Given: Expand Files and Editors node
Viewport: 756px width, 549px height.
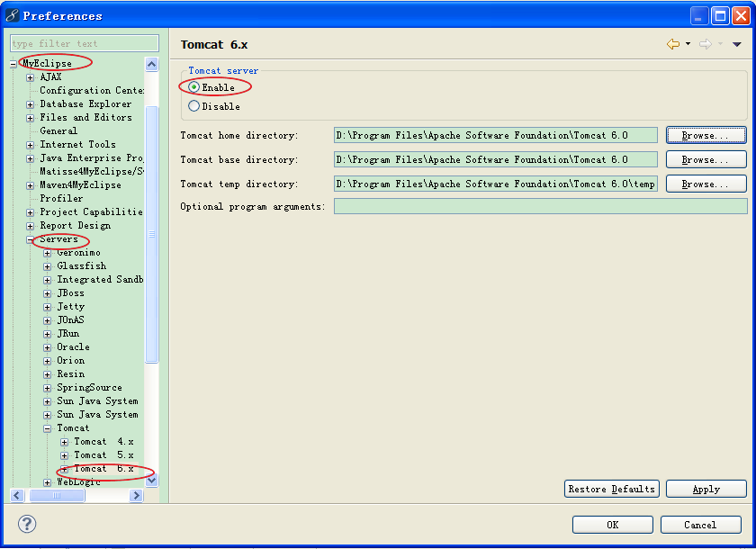Looking at the screenshot, I should pyautogui.click(x=31, y=118).
